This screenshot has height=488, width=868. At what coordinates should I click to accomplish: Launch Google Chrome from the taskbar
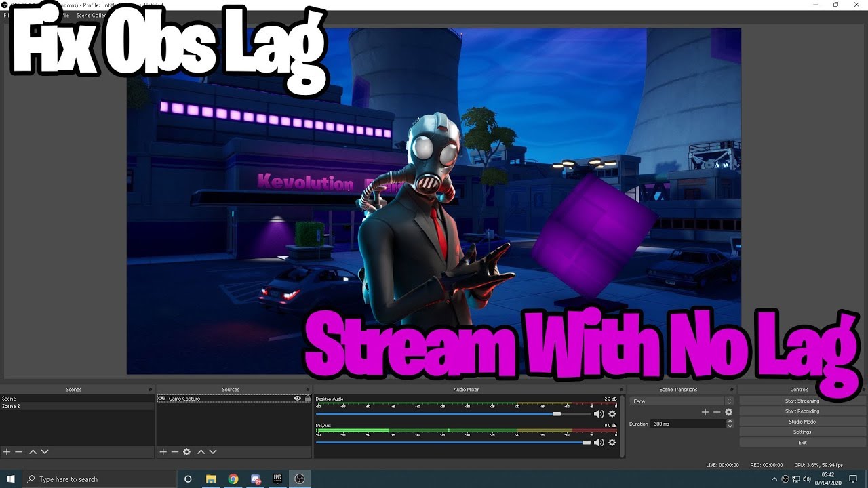coord(233,479)
